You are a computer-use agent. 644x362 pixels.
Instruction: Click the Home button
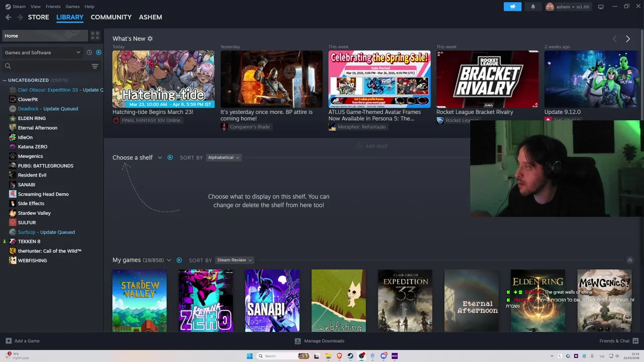point(44,36)
